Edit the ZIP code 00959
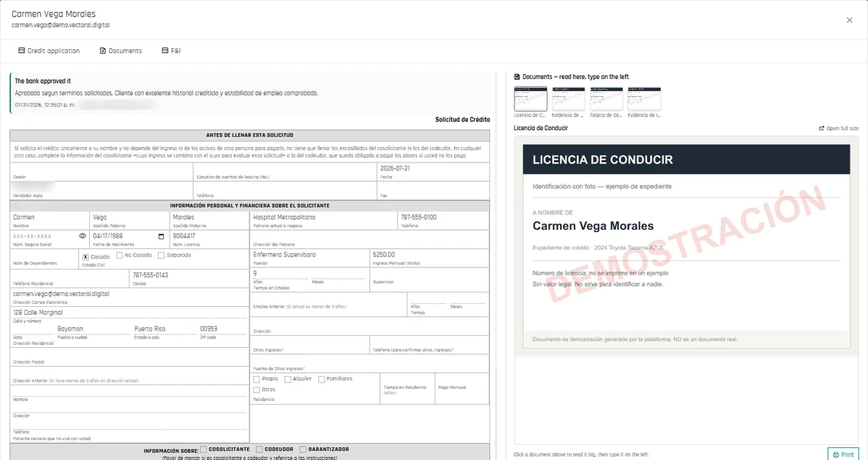This screenshot has height=460, width=868. [223, 329]
